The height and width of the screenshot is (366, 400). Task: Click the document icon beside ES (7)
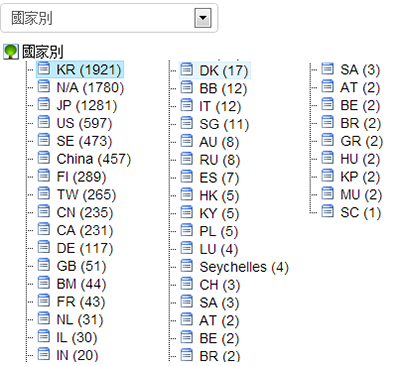tap(187, 176)
